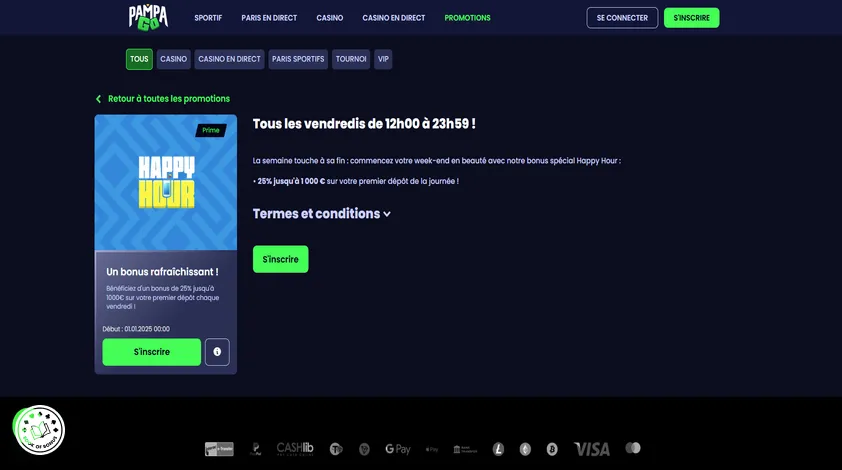
Task: Click the Book of Bonus round badge
Action: pos(39,430)
